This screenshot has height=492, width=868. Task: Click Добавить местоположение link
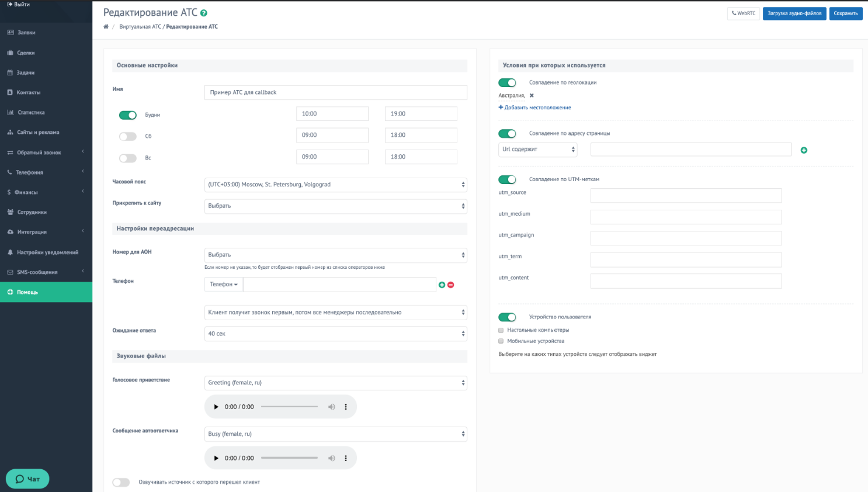(x=534, y=108)
